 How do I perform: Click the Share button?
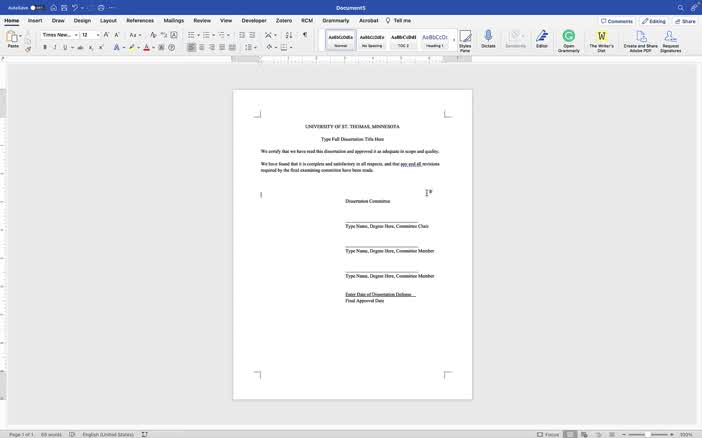(x=685, y=21)
